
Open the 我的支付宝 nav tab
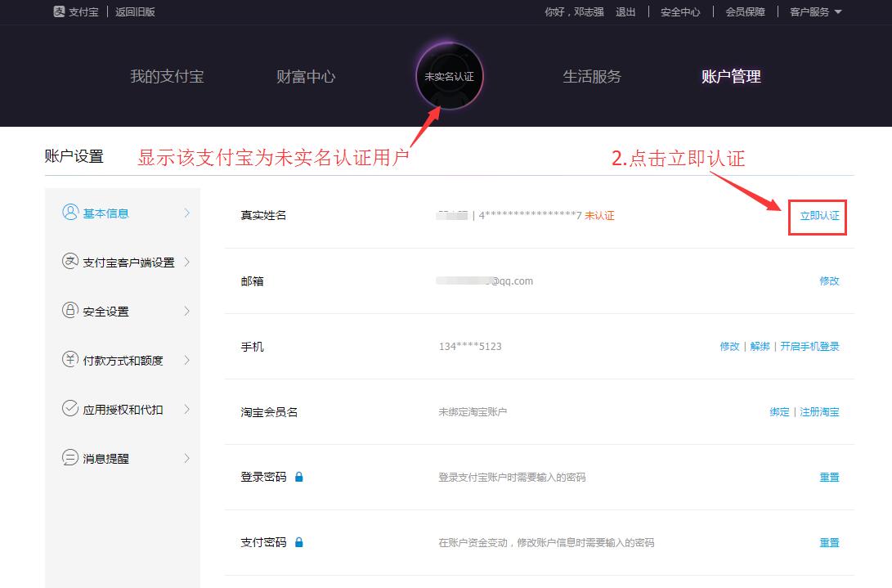point(168,76)
